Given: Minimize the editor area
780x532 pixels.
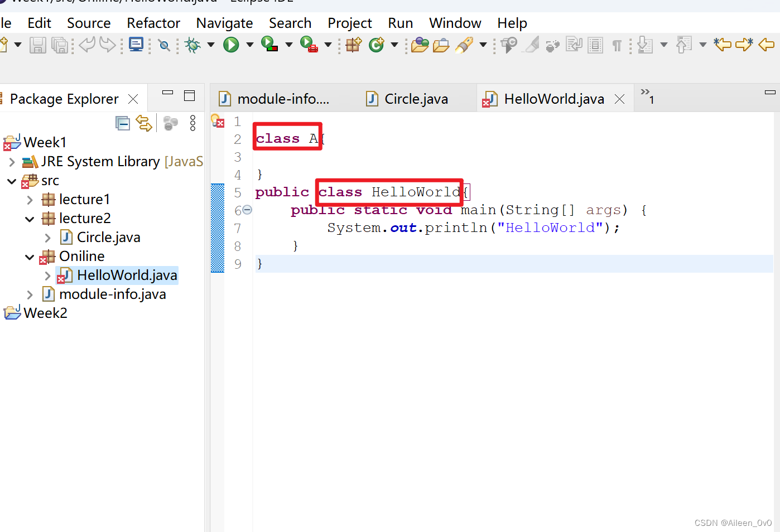Looking at the screenshot, I should (770, 92).
